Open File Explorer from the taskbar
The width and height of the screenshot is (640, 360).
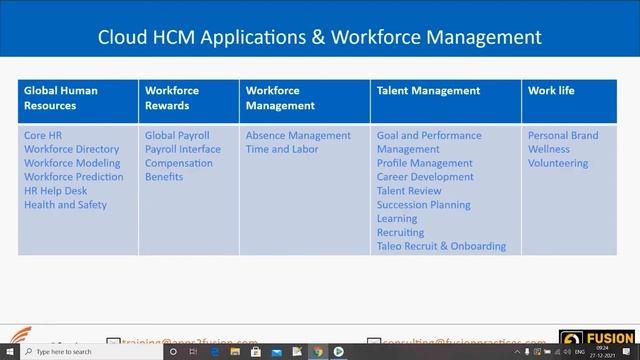click(235, 351)
